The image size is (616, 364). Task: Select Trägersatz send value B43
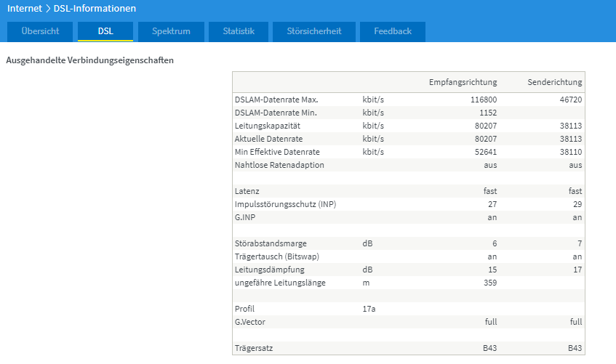(575, 348)
